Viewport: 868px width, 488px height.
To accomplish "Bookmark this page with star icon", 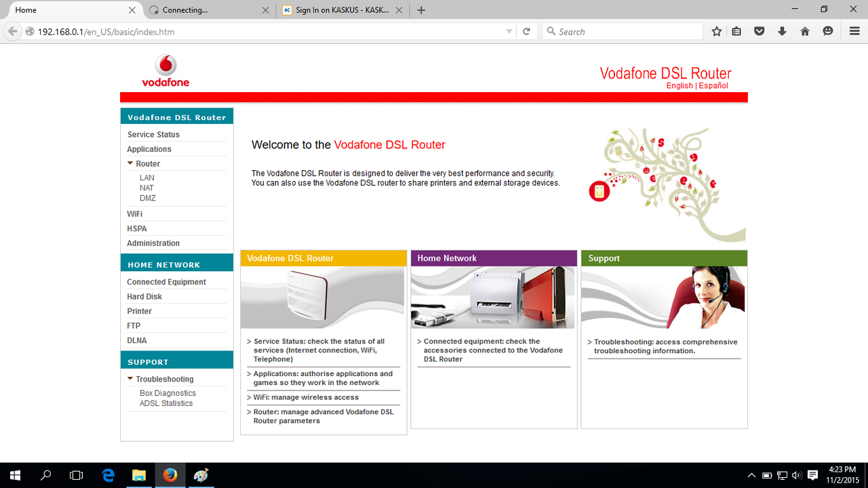I will [x=717, y=31].
